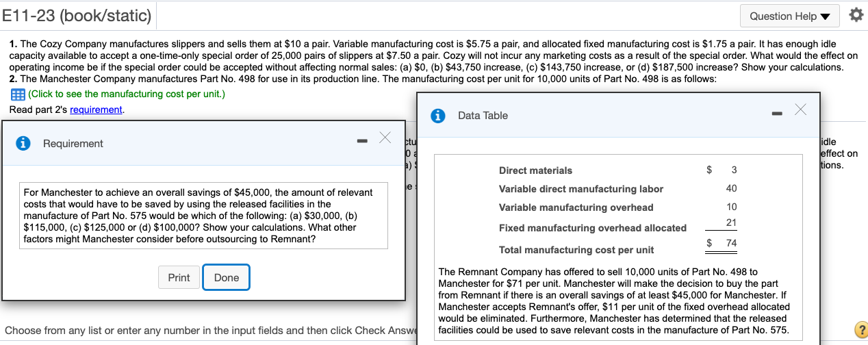Select 'Variable direct manufacturing labor' row label
This screenshot has height=345, width=868.
581,189
